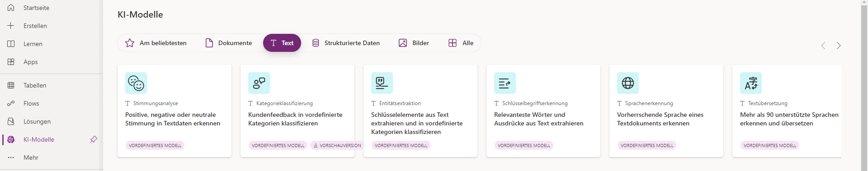This screenshot has height=171, width=868.
Task: Click the Flows label in sidebar
Action: coord(31,103)
